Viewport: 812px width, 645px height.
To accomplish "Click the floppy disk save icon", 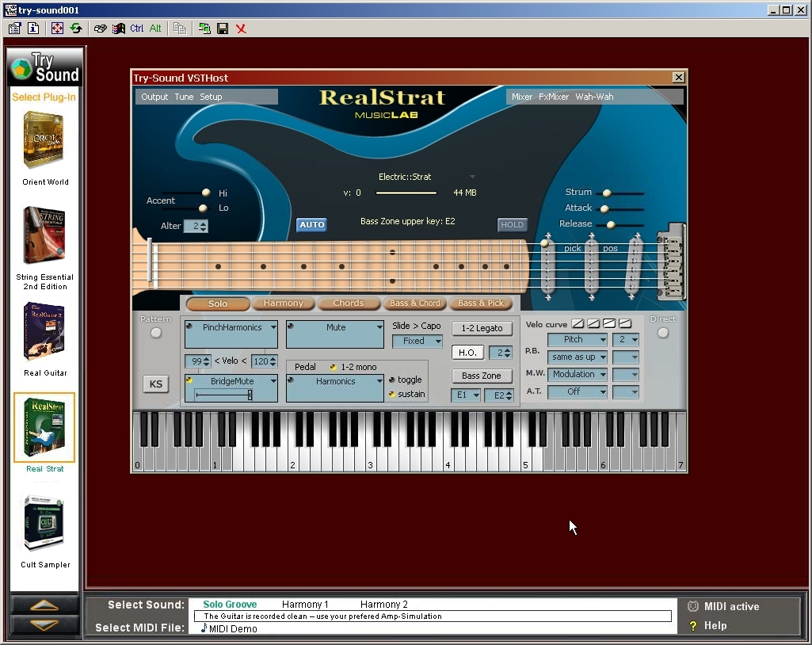I will click(223, 29).
